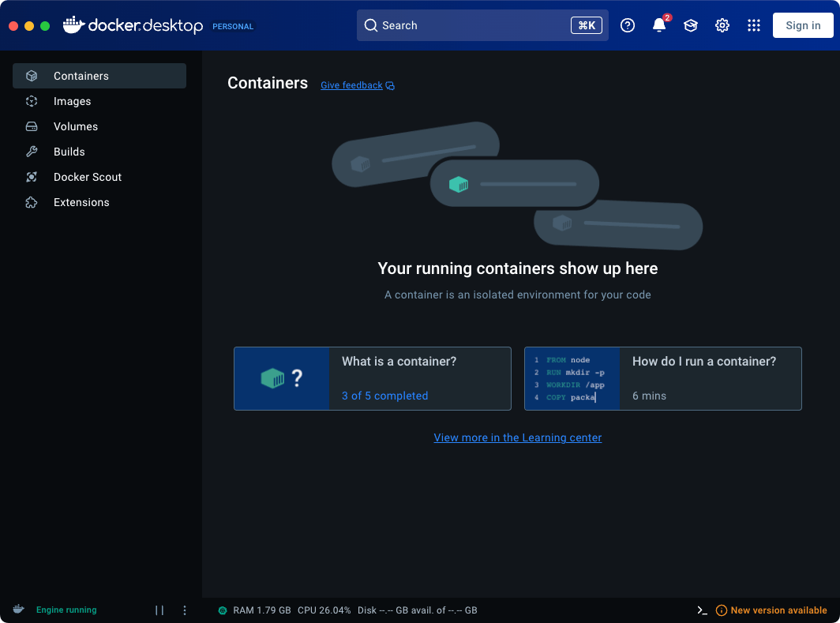
Task: Click the container question mark thumbnail
Action: [282, 379]
